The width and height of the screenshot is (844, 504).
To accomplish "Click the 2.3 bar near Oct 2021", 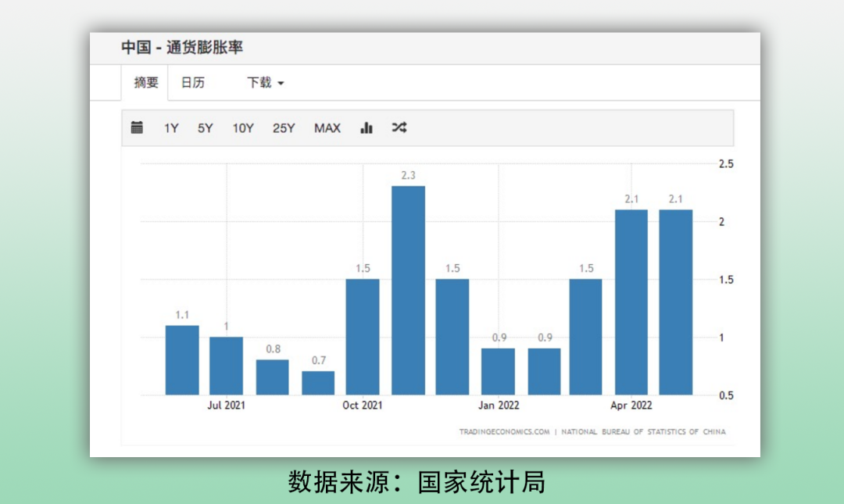I will point(409,289).
